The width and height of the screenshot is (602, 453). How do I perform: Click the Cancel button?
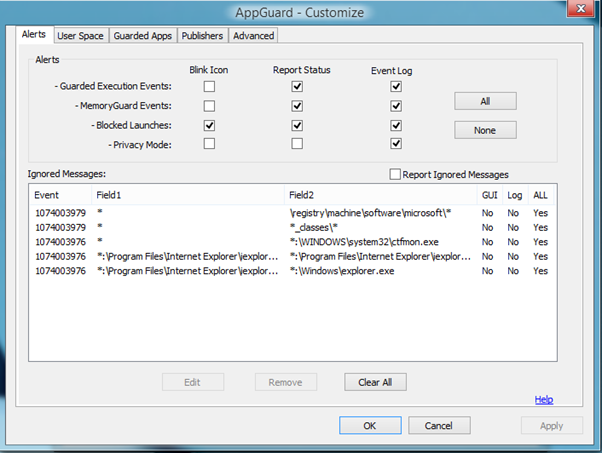(439, 425)
